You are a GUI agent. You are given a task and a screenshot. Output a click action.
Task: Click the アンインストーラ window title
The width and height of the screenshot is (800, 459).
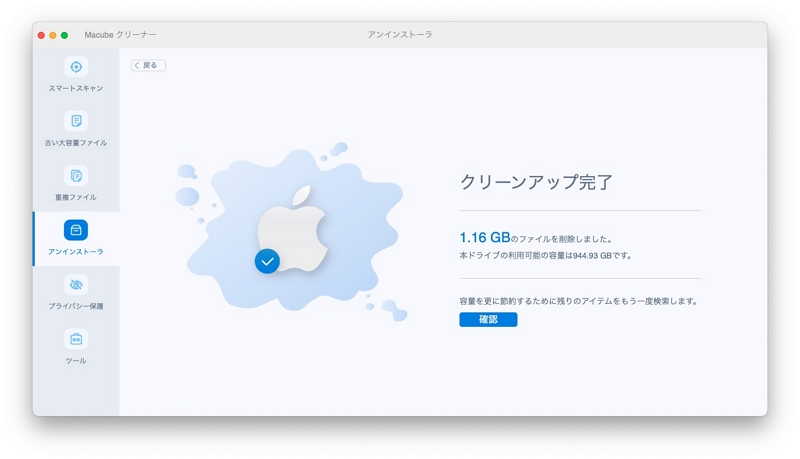(x=400, y=35)
